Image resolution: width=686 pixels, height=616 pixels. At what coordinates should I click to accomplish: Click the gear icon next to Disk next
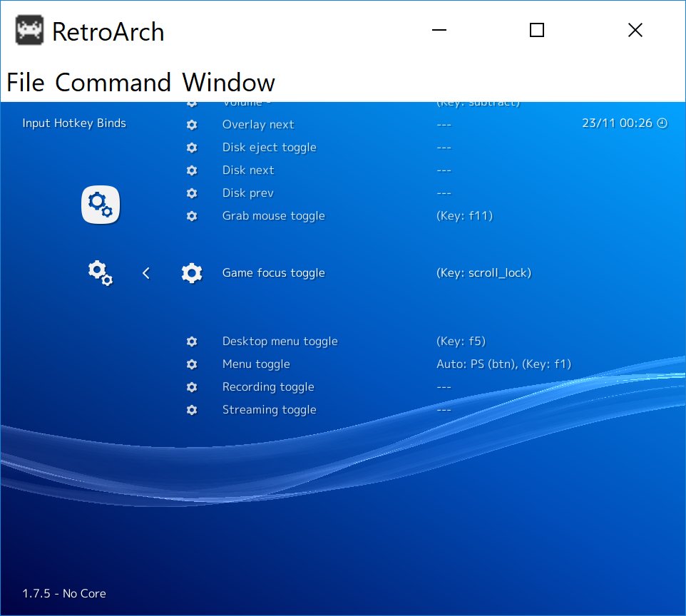click(x=192, y=170)
